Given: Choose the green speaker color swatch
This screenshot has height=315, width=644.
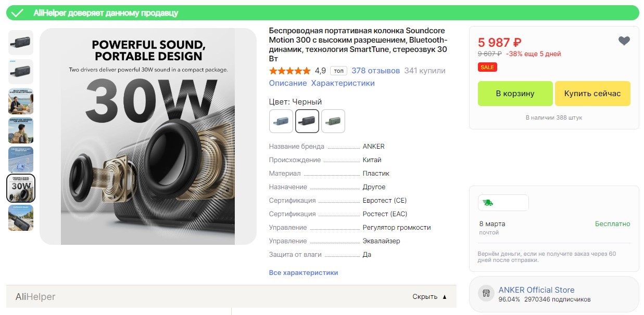Looking at the screenshot, I should point(333,121).
